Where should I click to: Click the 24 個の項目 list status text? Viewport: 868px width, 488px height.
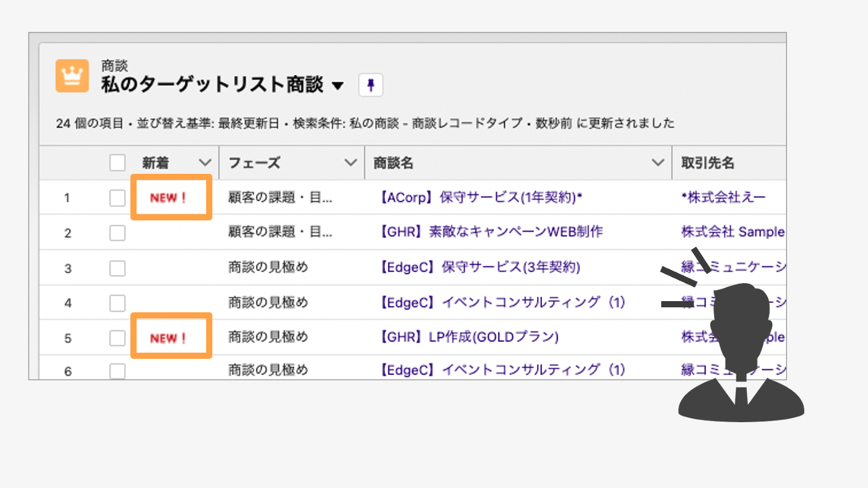coord(89,124)
